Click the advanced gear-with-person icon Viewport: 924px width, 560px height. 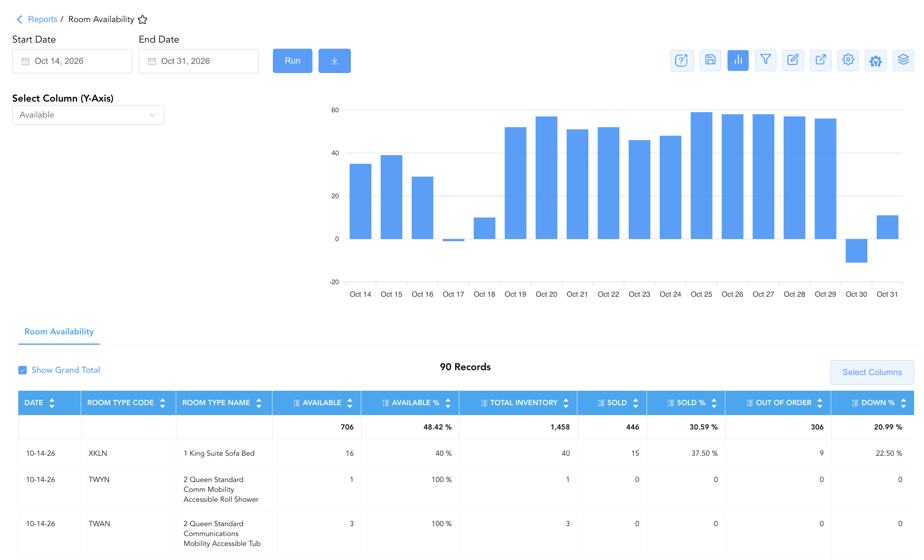[x=876, y=60]
